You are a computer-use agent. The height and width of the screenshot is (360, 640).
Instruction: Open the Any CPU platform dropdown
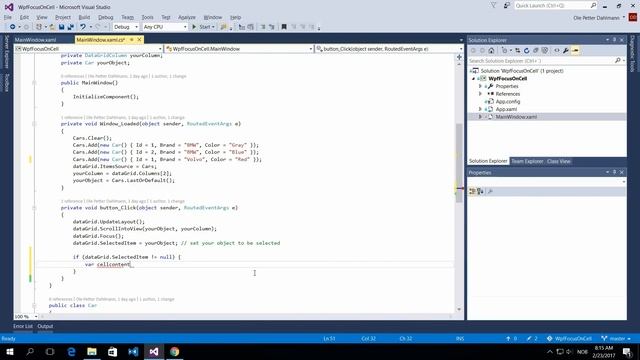pos(165,27)
